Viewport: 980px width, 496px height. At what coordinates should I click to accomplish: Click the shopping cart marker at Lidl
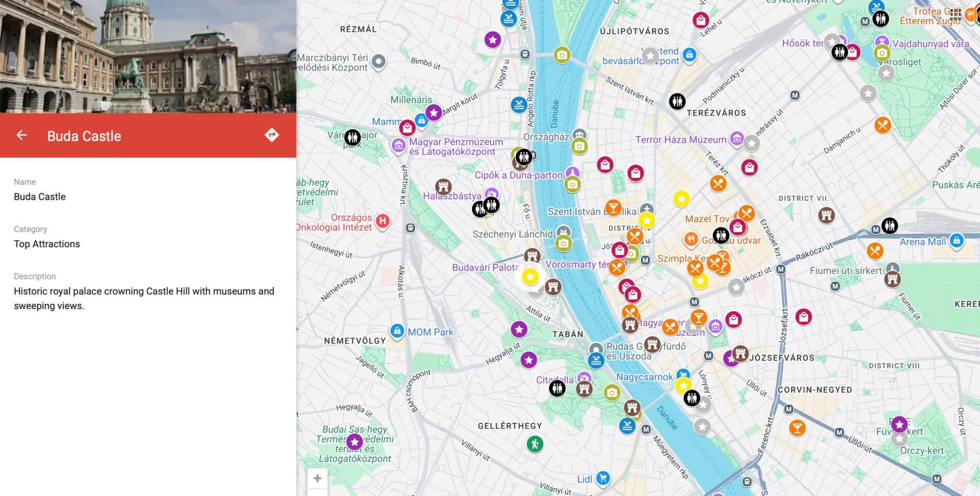tap(602, 478)
